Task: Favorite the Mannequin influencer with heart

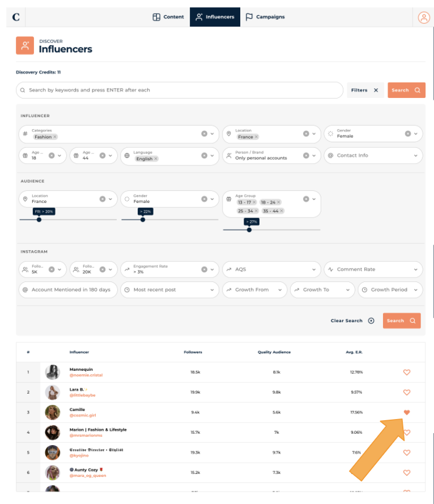Action: point(406,372)
